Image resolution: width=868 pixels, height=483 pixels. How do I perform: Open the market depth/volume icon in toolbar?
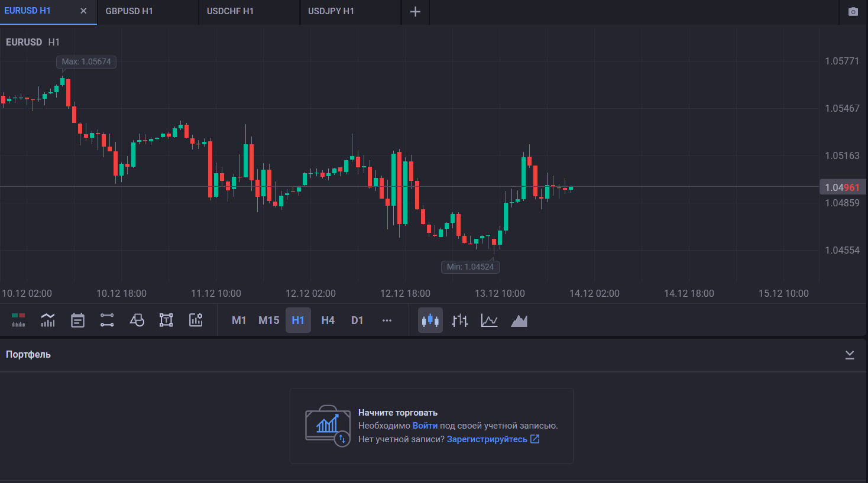[18, 320]
